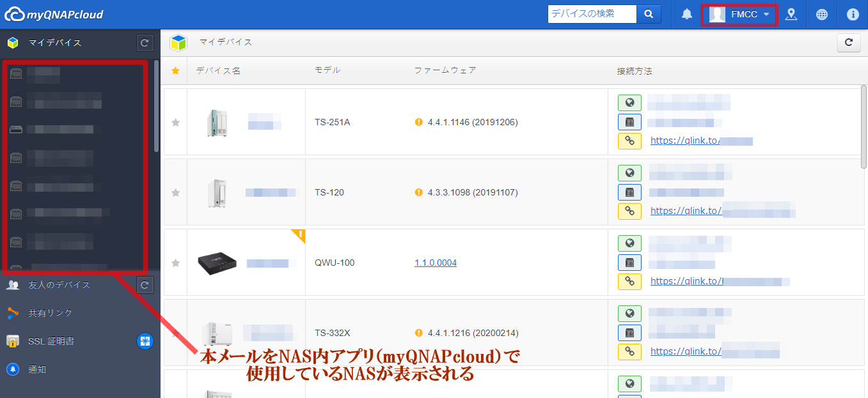Click TS-251A LAN connection icon
This screenshot has height=398, width=868.
(x=629, y=122)
